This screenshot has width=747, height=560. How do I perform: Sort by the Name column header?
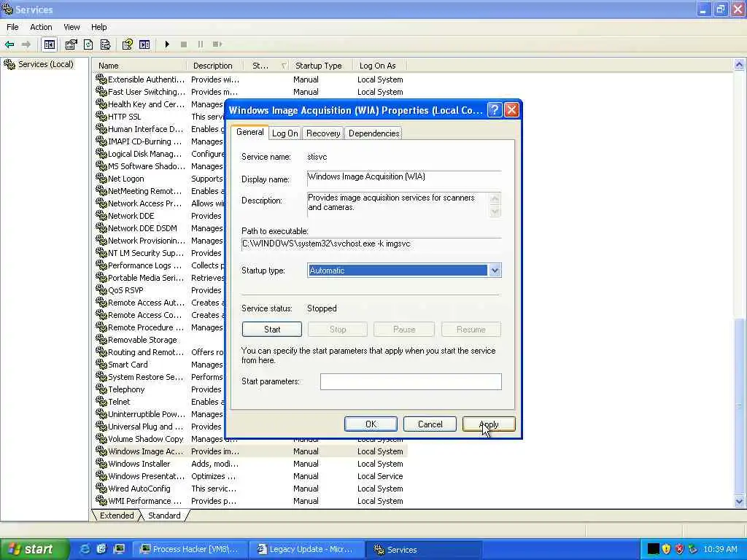point(139,65)
